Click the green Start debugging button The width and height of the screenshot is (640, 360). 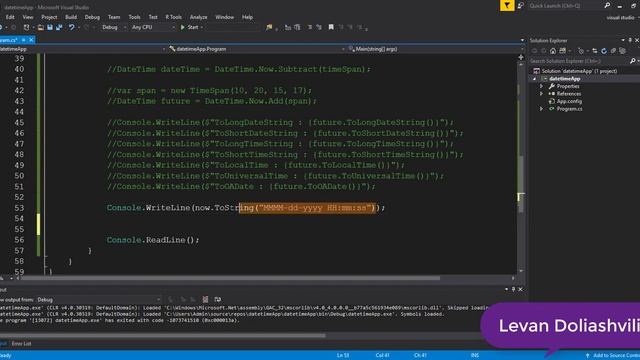(x=191, y=27)
